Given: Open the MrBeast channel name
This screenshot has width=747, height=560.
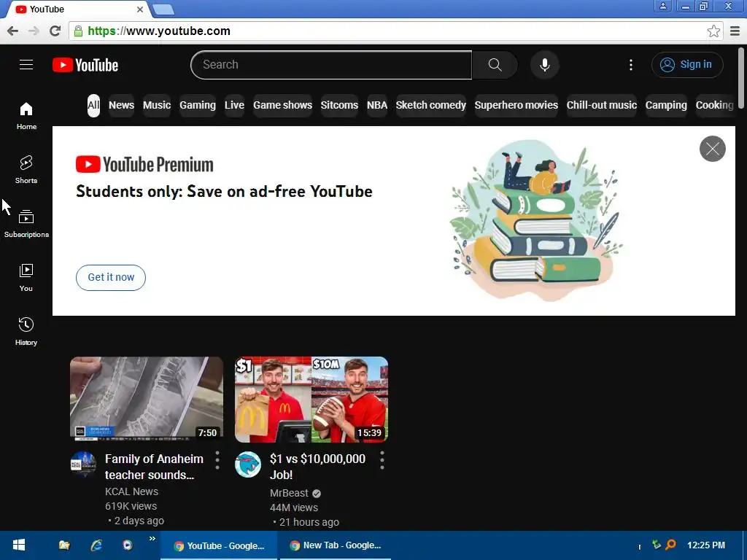Looking at the screenshot, I should (x=289, y=493).
